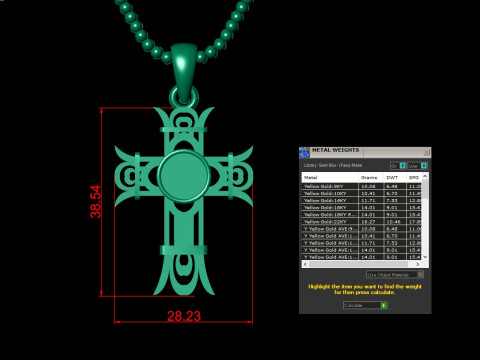Sort by the Metal column header
The image size is (480, 360).
pos(330,177)
